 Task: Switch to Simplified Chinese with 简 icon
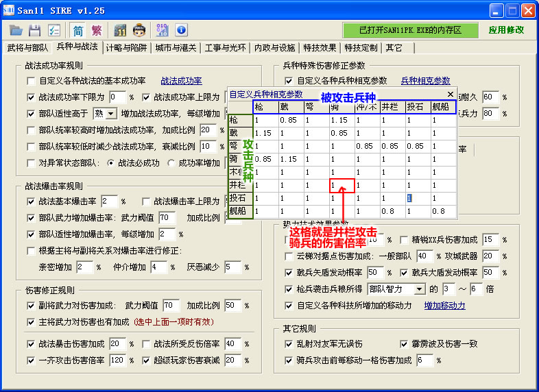point(78,30)
